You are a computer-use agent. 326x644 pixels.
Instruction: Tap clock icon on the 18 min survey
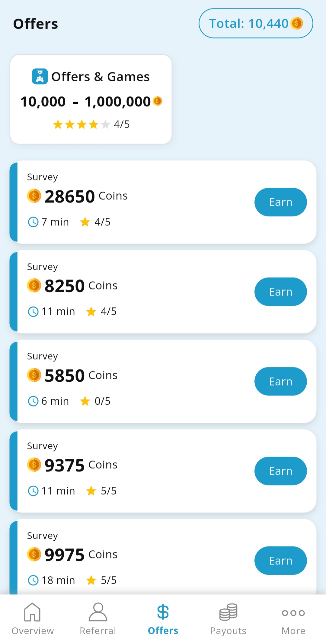coord(33,580)
